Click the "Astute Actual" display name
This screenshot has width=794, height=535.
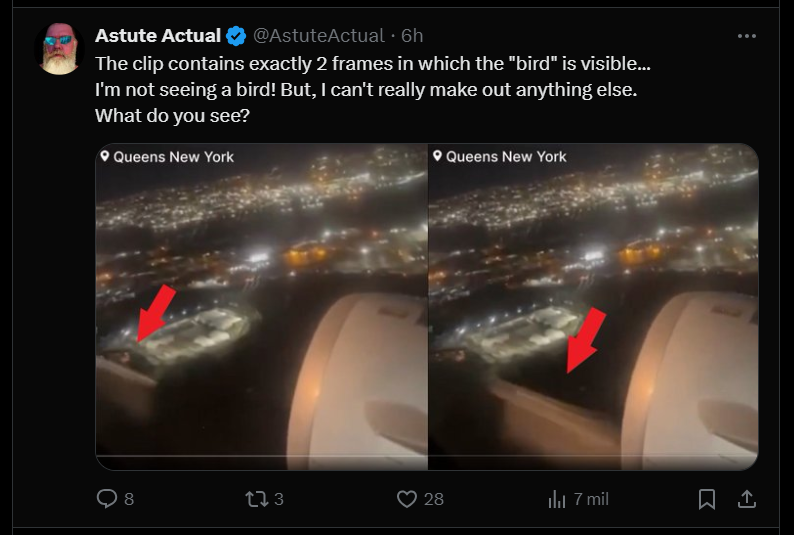158,36
